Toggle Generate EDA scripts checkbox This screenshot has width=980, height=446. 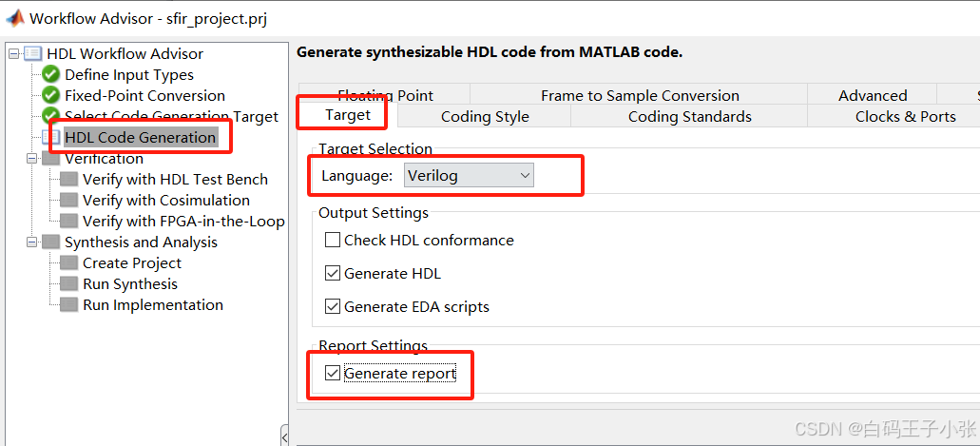click(x=333, y=307)
